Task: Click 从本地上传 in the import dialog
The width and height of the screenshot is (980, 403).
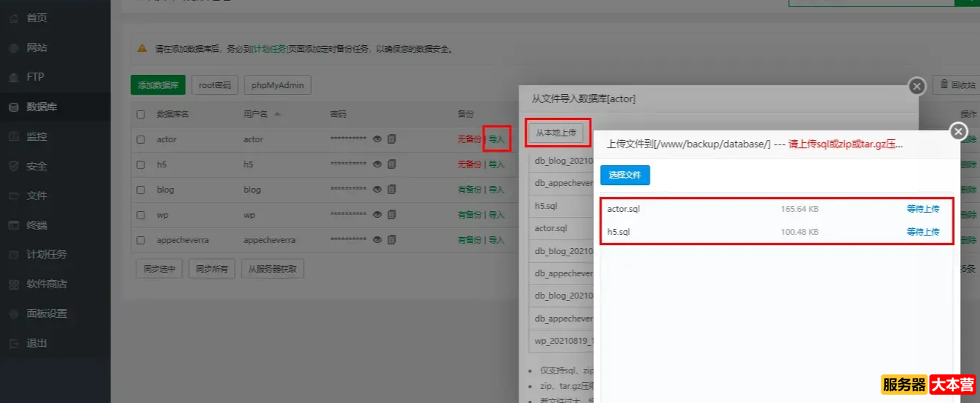Action: [x=556, y=133]
